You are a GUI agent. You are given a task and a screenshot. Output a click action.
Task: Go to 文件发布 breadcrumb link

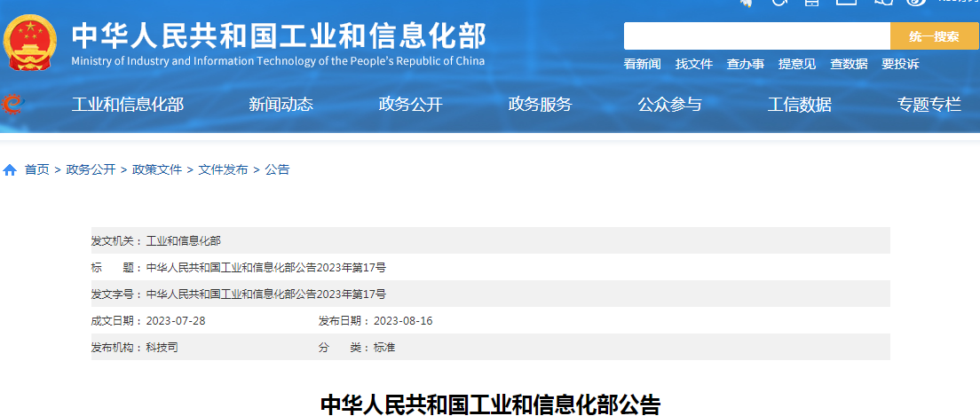(223, 169)
